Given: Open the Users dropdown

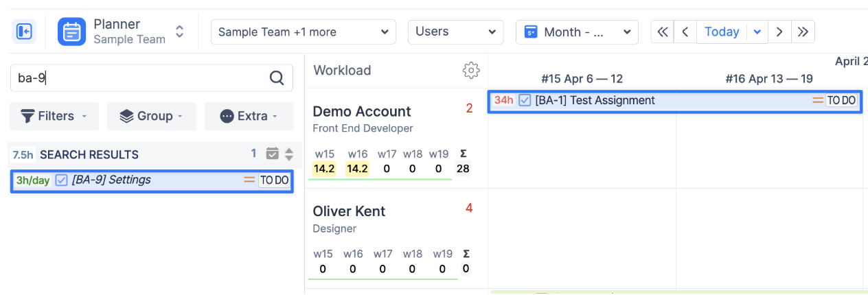Looking at the screenshot, I should tap(455, 32).
